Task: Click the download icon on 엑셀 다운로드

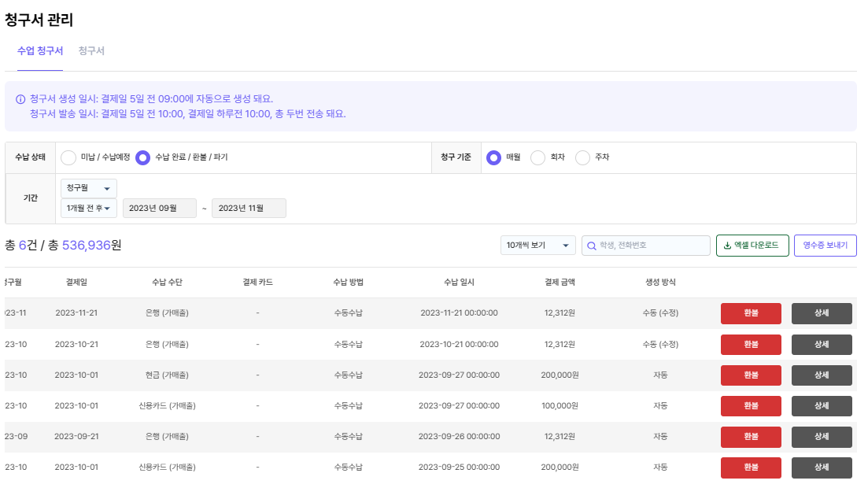Action: point(727,246)
